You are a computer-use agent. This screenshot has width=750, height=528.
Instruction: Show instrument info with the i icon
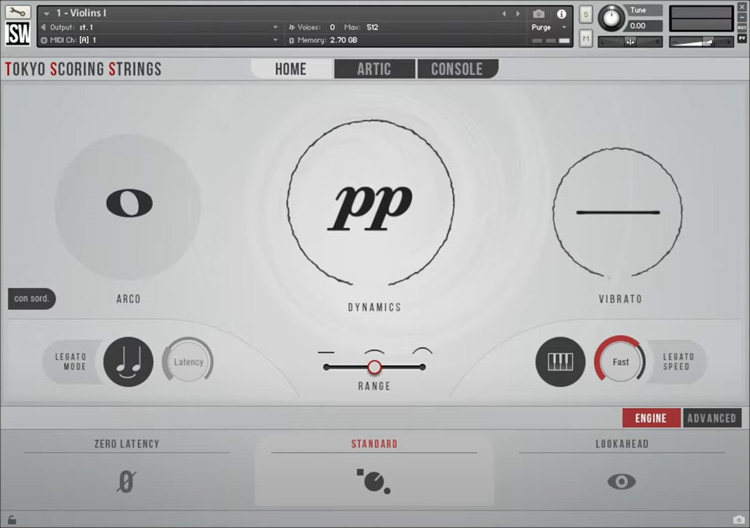(562, 14)
